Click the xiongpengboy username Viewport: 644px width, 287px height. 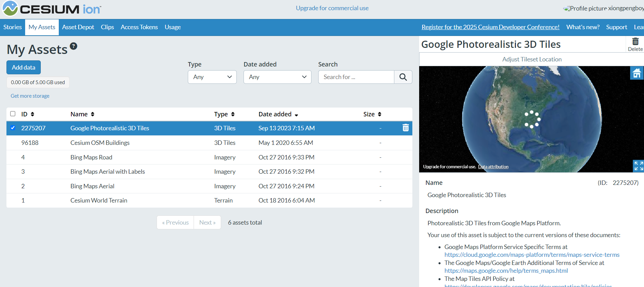point(626,8)
